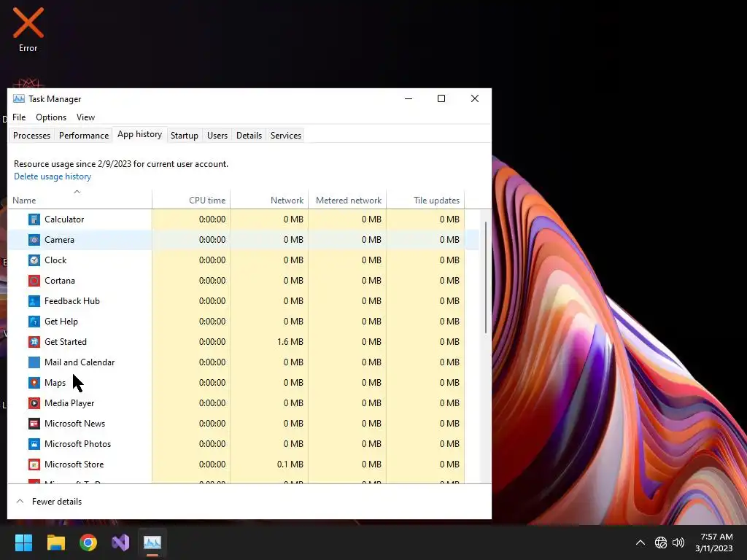The image size is (747, 560).
Task: Select the Microsoft Photos row name
Action: [77, 444]
